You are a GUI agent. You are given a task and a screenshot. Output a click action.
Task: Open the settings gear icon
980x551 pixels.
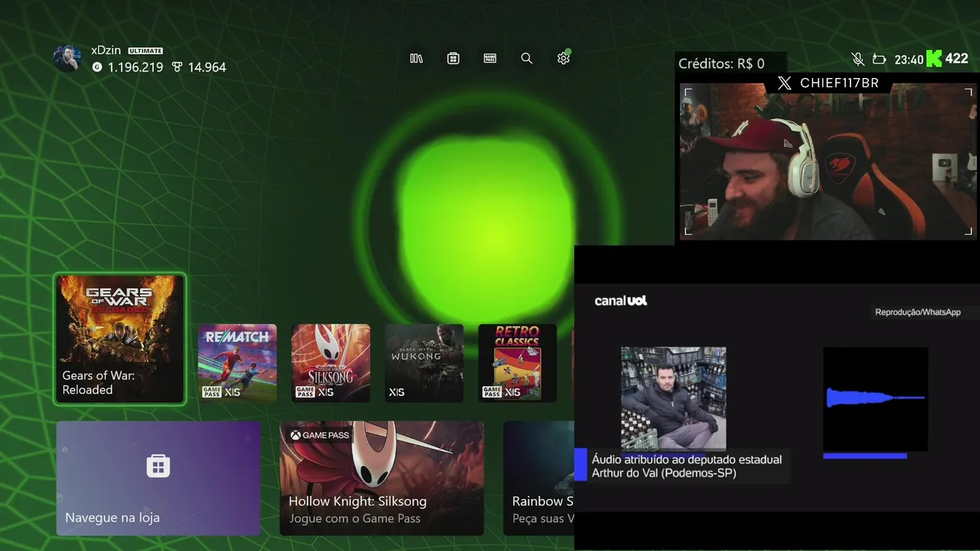[x=563, y=58]
